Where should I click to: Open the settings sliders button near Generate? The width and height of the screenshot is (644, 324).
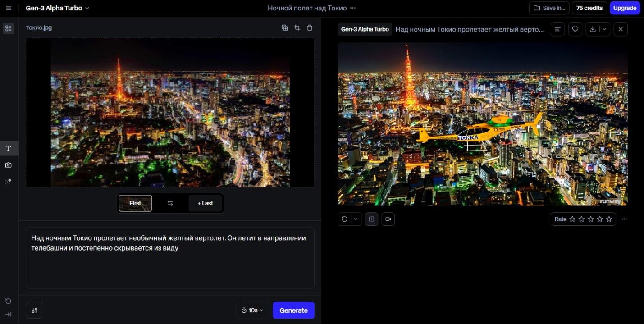pos(35,310)
